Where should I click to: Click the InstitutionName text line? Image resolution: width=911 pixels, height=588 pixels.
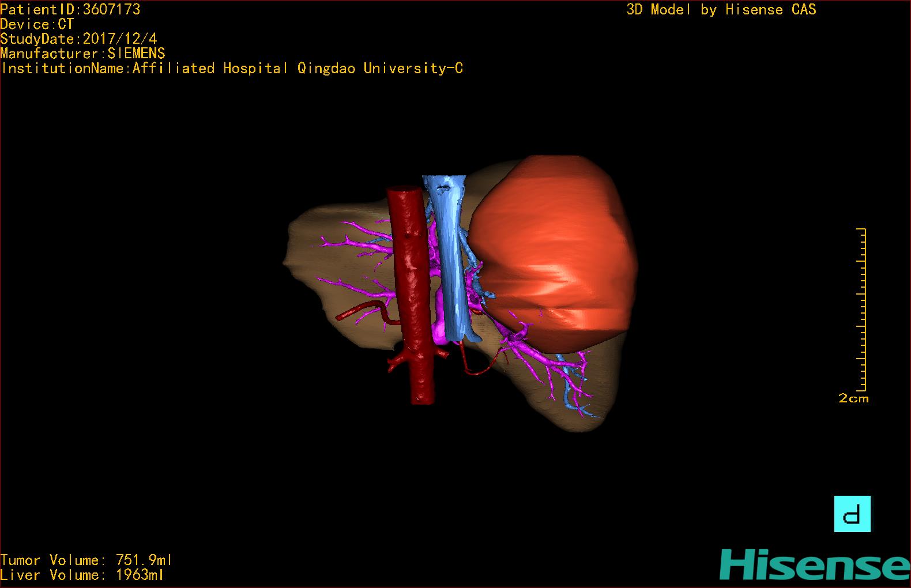pyautogui.click(x=232, y=69)
